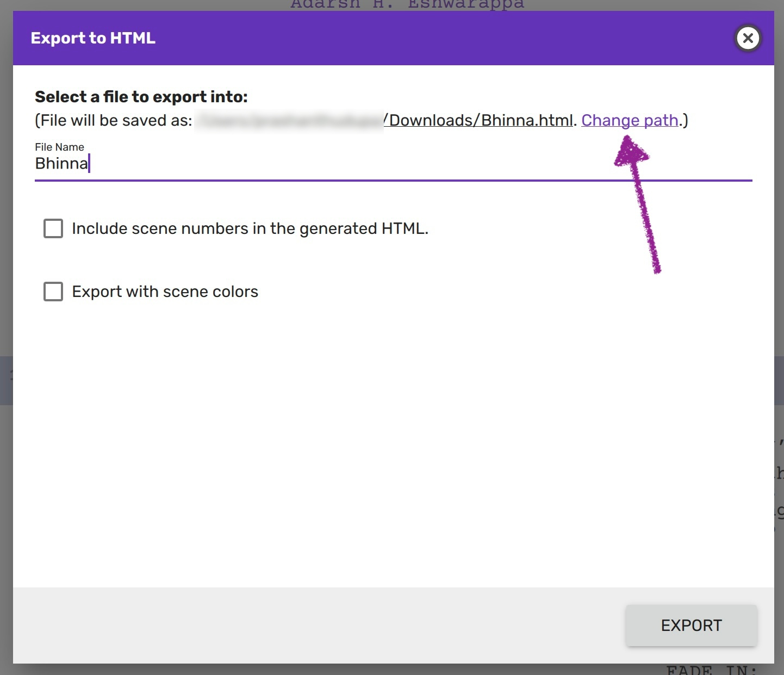The width and height of the screenshot is (784, 675).
Task: Click the 'FADE IN:' text behind the dialog
Action: pyautogui.click(x=711, y=670)
